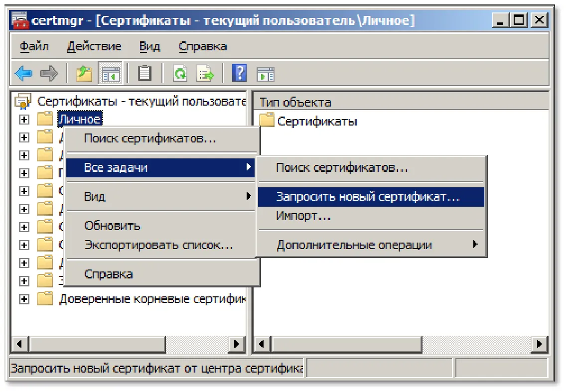Image resolution: width=566 pixels, height=392 pixels.
Task: Choose Обновить in the context menu
Action: point(161,226)
